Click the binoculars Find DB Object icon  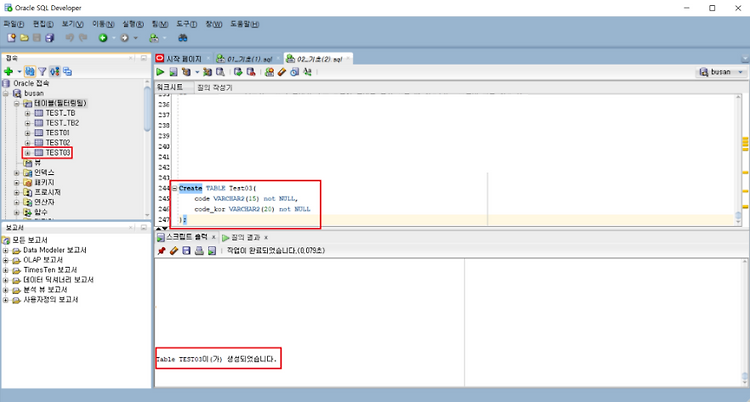coord(182,38)
